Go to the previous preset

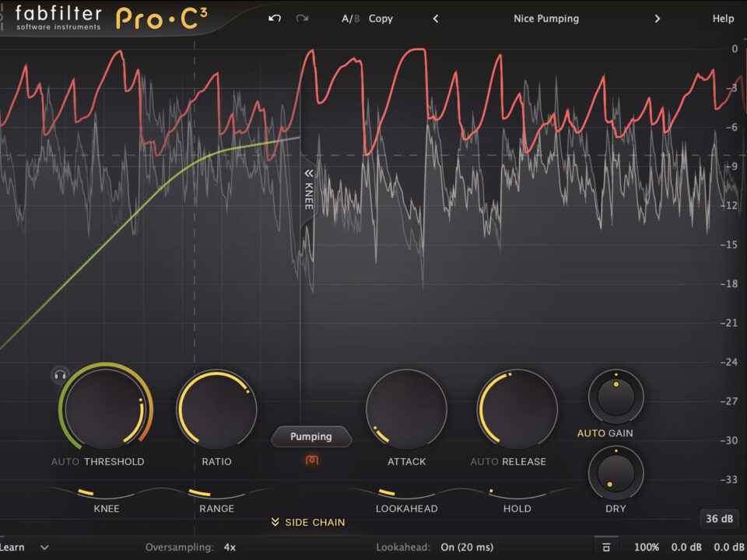coord(436,19)
